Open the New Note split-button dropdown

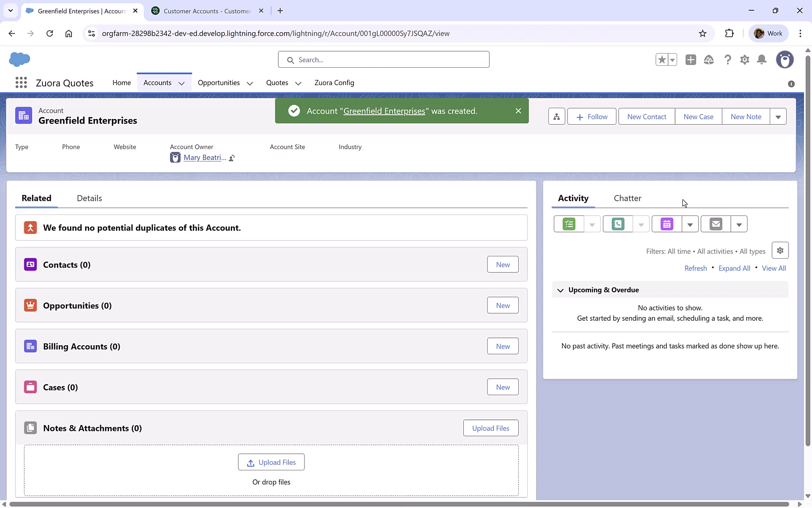pos(779,116)
